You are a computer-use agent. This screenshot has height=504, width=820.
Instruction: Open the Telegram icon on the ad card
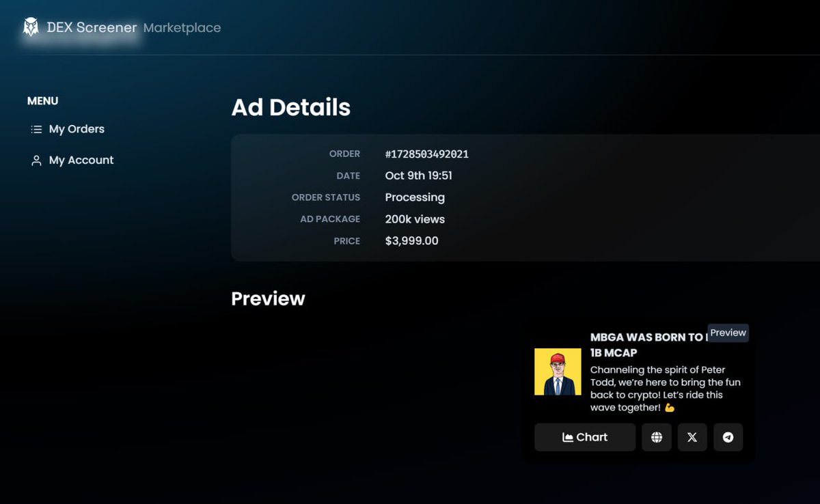pyautogui.click(x=728, y=437)
